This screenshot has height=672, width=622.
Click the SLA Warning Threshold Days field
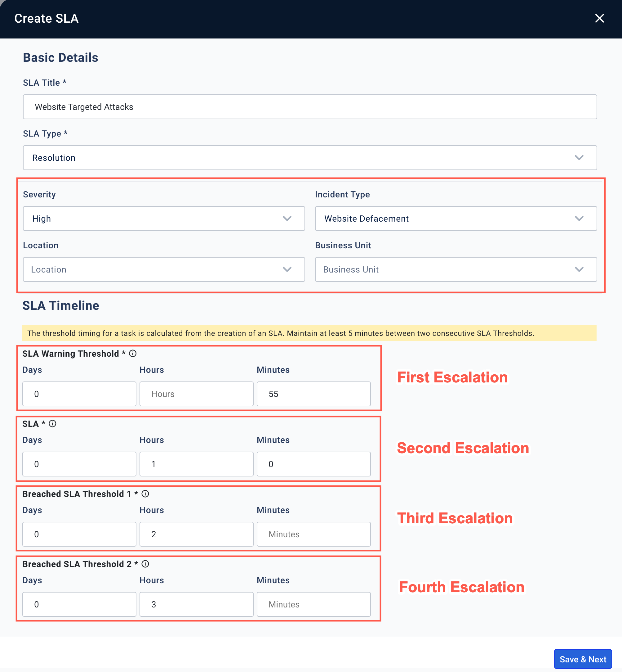coord(79,394)
